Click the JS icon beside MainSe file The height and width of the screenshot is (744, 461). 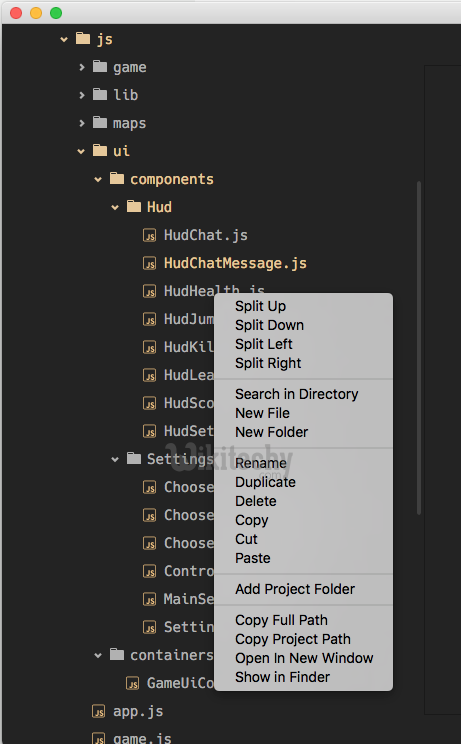149,599
